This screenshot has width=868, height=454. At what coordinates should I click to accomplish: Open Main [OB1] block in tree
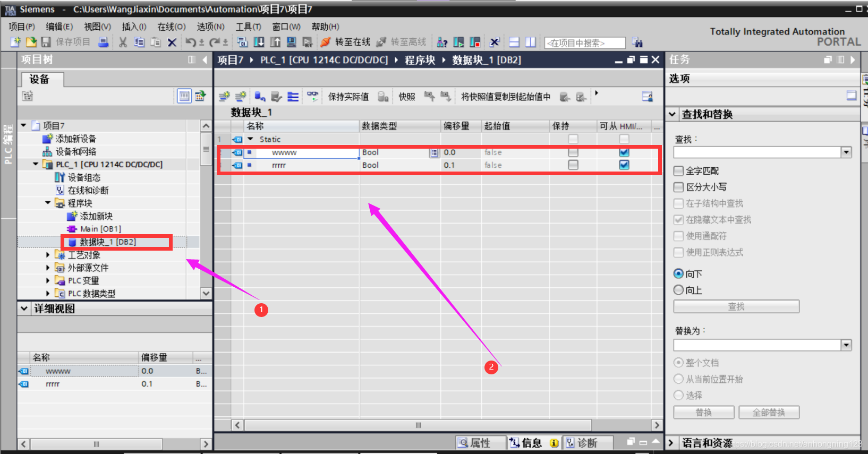coord(100,229)
